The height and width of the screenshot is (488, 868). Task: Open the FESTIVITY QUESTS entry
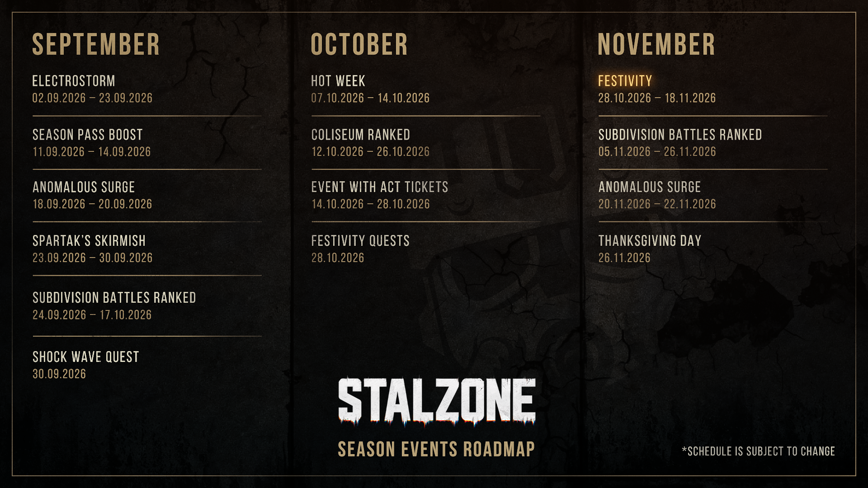coord(360,249)
